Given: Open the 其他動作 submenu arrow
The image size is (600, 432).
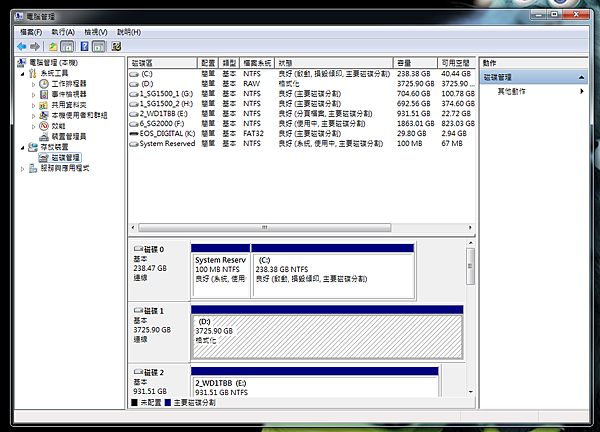Looking at the screenshot, I should (x=582, y=91).
